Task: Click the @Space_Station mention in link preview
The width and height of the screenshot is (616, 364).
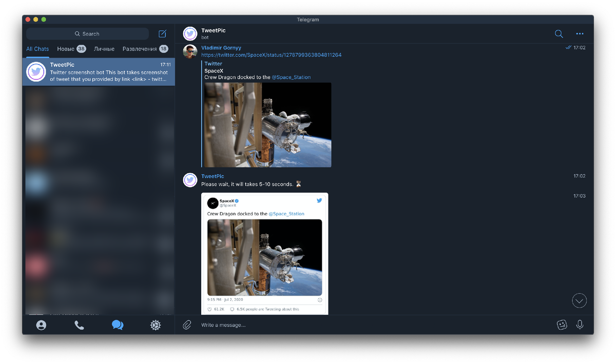Action: pos(291,77)
